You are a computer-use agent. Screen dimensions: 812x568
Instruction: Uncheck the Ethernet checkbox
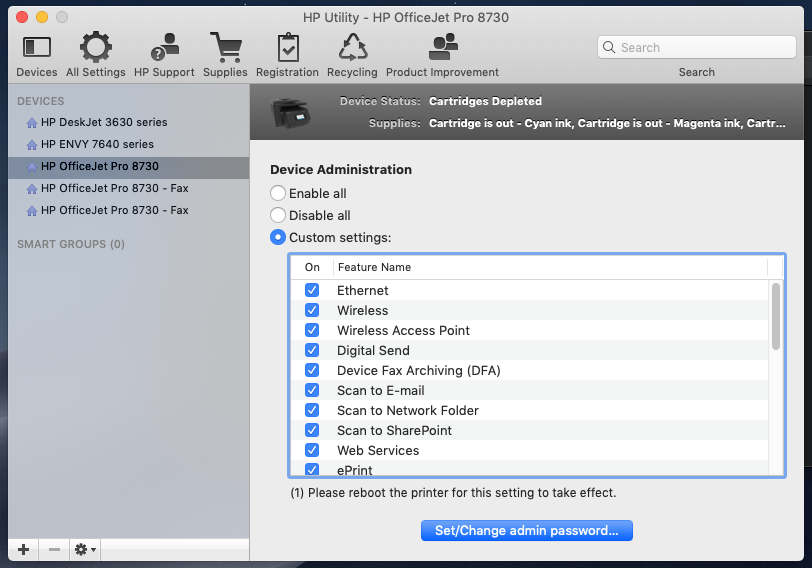point(312,290)
